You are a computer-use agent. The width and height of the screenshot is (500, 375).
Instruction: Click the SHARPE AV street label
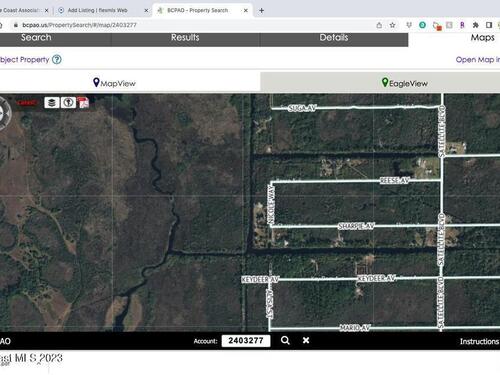coord(356,226)
